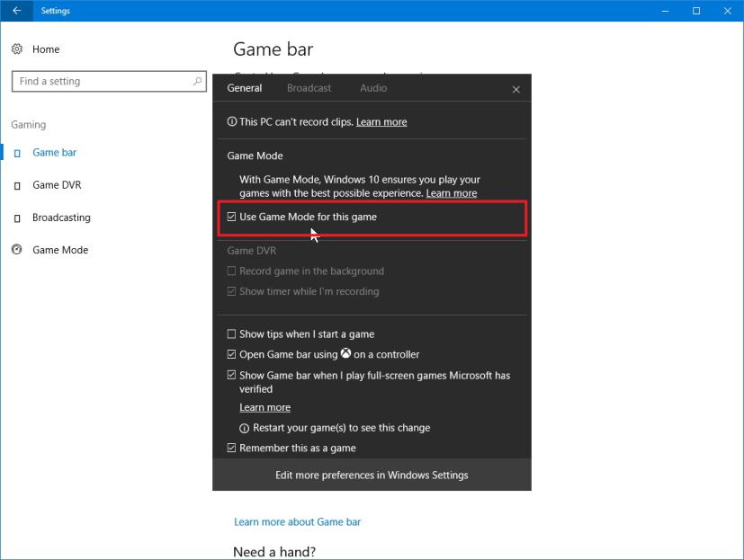
Task: Click the Game DVR section heading in overlay
Action: click(252, 251)
